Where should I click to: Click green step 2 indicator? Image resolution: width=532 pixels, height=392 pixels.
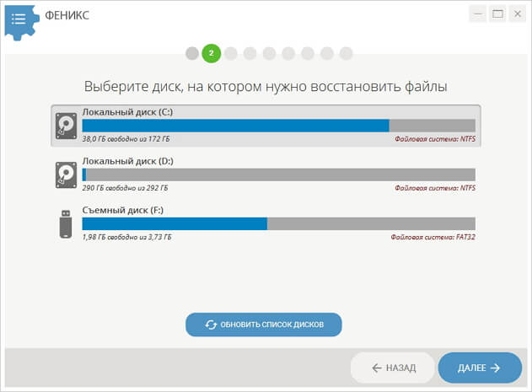coord(212,53)
